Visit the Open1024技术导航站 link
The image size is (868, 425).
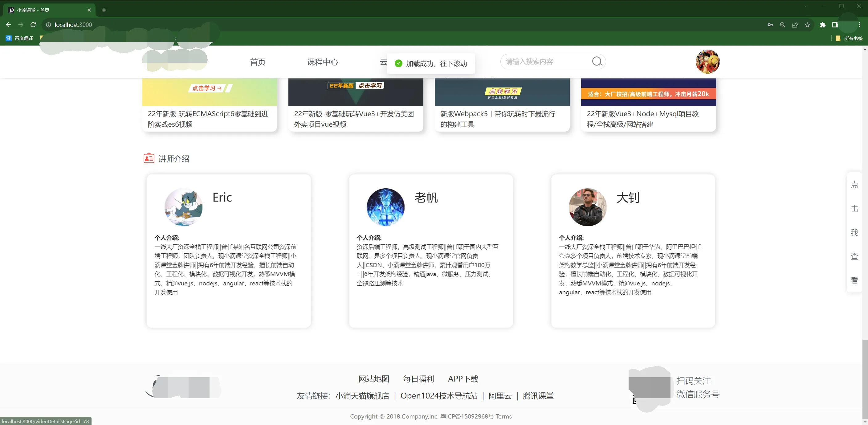[x=439, y=395]
